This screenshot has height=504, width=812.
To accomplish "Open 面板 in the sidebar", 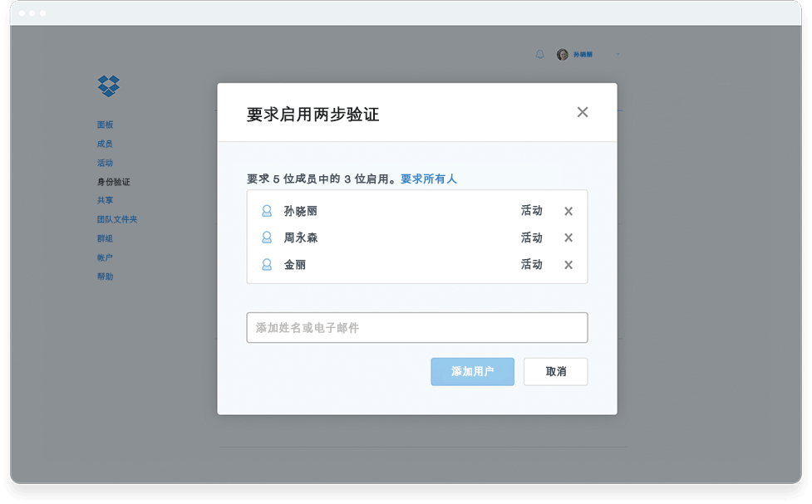I will coord(106,124).
